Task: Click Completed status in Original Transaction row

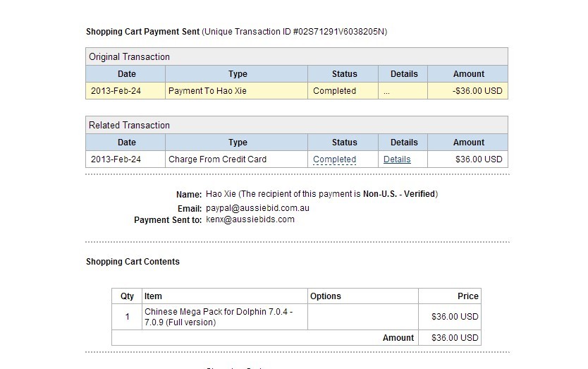Action: [x=334, y=91]
